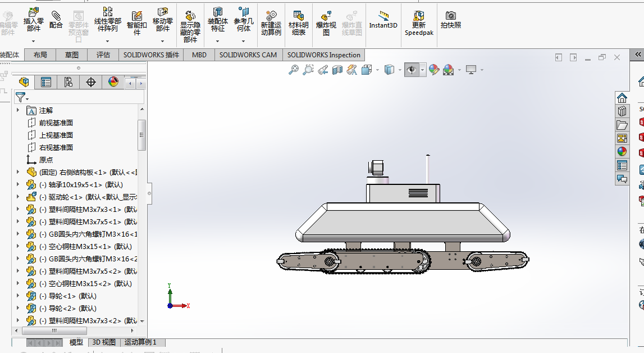
Task: Open Appearances color ball in task pane
Action: 622,152
